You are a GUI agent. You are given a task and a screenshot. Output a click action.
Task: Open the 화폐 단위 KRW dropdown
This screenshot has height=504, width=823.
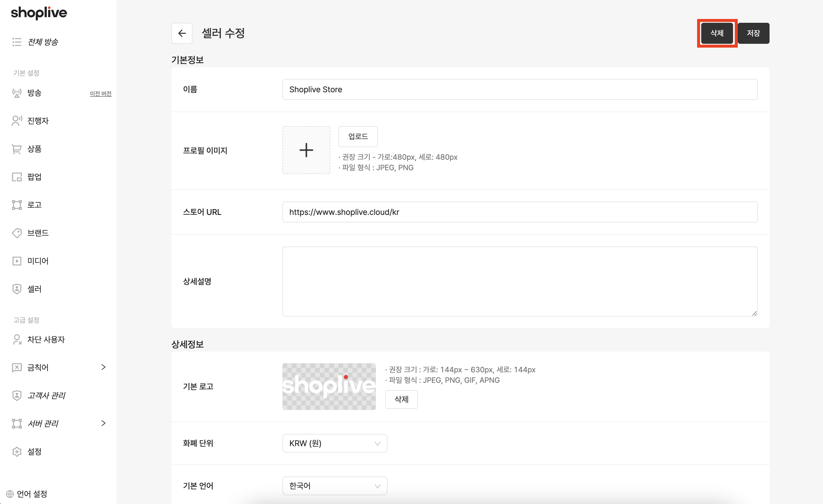click(335, 443)
